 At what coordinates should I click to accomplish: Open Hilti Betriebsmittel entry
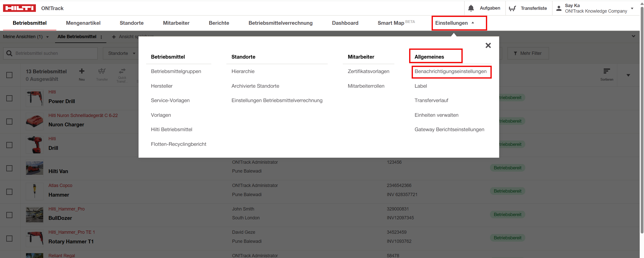pos(171,130)
